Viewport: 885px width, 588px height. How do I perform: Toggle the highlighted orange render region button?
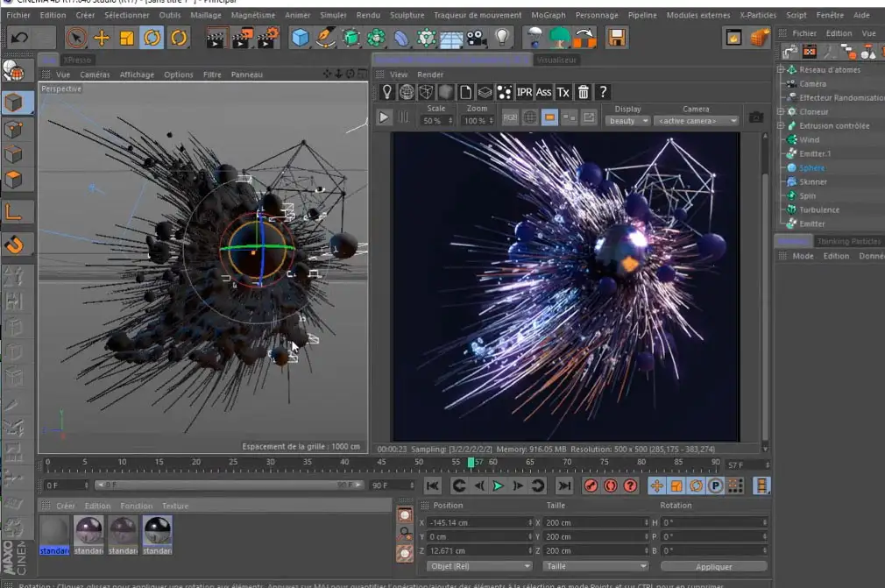click(x=549, y=117)
